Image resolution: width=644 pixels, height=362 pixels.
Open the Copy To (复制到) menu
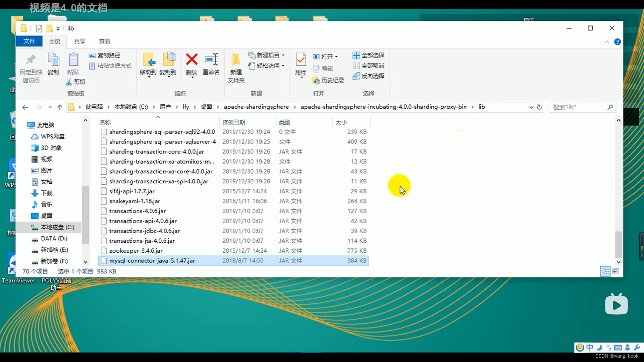pos(168,65)
